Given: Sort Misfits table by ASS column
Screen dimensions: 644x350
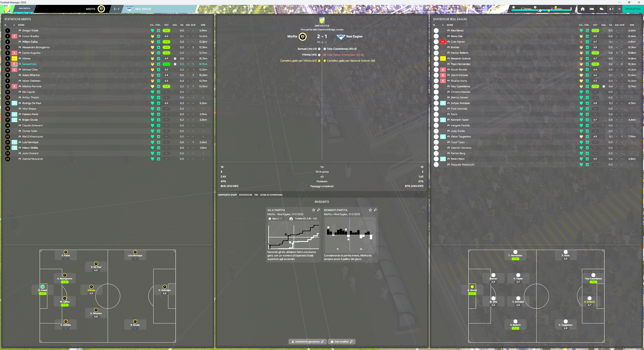Looking at the screenshot, I should click(188, 25).
